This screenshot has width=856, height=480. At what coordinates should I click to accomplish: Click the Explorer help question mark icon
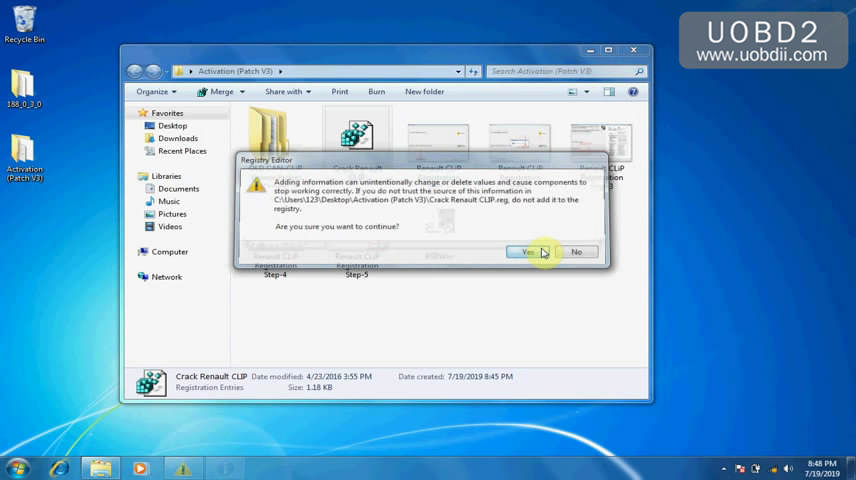633,92
